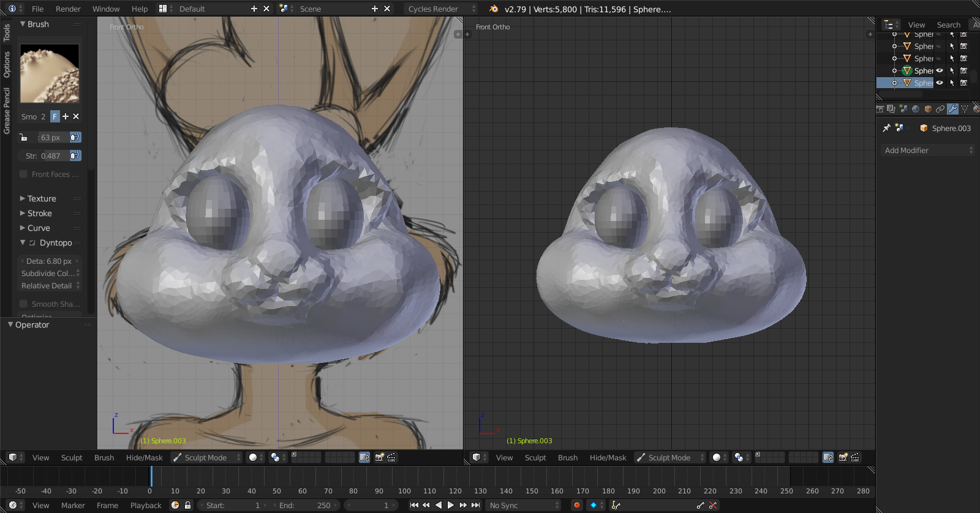Toggle automatic keyframe record button

pos(576,505)
